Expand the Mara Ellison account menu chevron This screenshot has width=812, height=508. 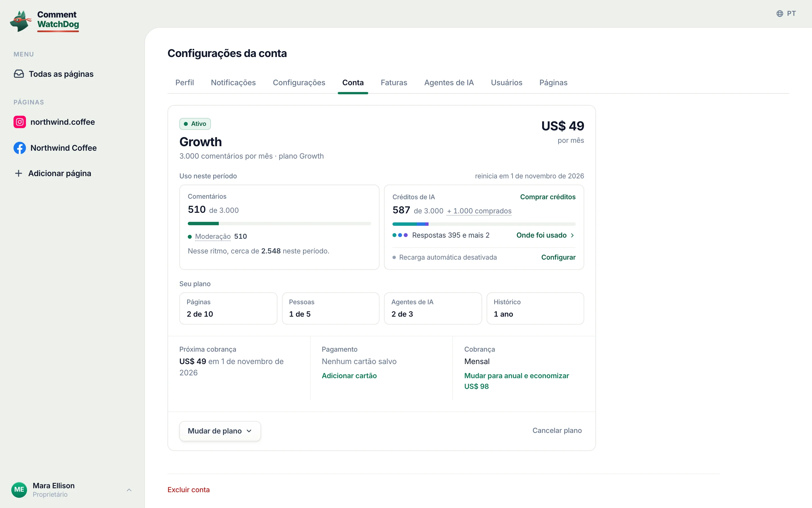(129, 490)
